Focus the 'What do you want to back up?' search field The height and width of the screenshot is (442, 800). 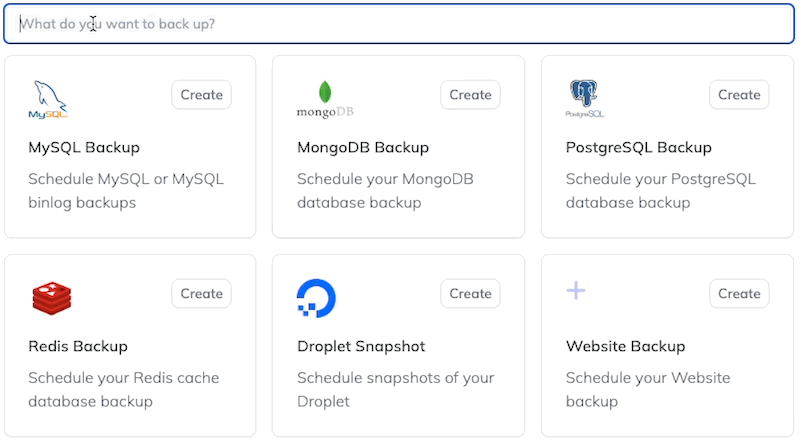coord(400,24)
